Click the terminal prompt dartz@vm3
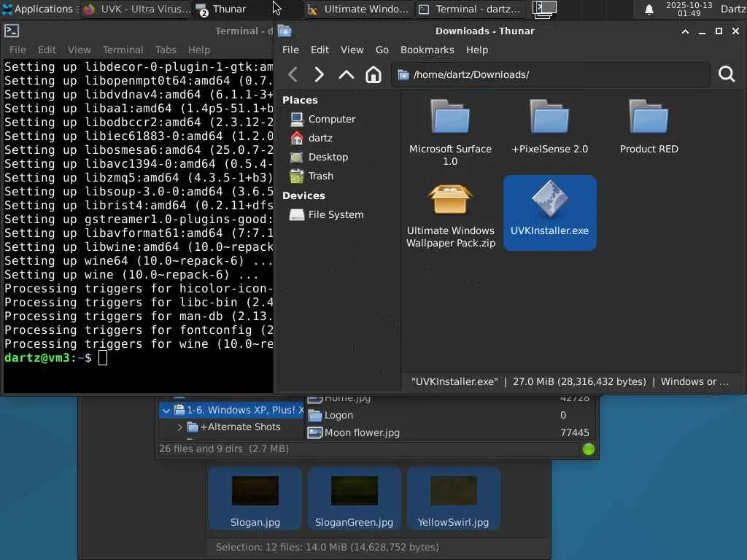 (x=36, y=357)
